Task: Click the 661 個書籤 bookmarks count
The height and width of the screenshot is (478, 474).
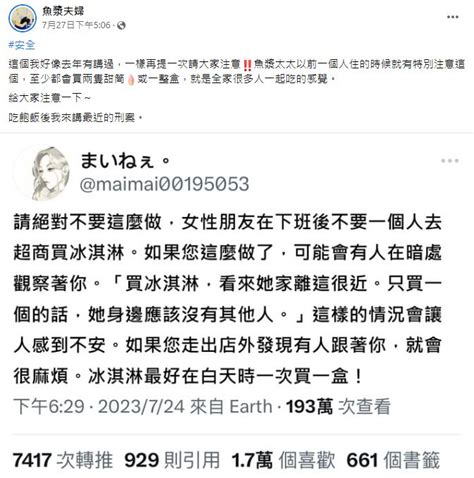Action: pyautogui.click(x=393, y=460)
